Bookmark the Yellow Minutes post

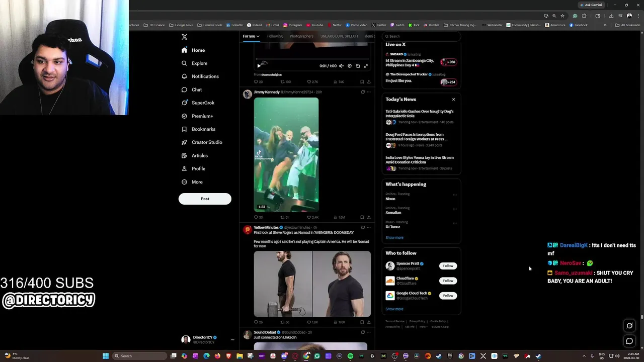[x=362, y=322]
